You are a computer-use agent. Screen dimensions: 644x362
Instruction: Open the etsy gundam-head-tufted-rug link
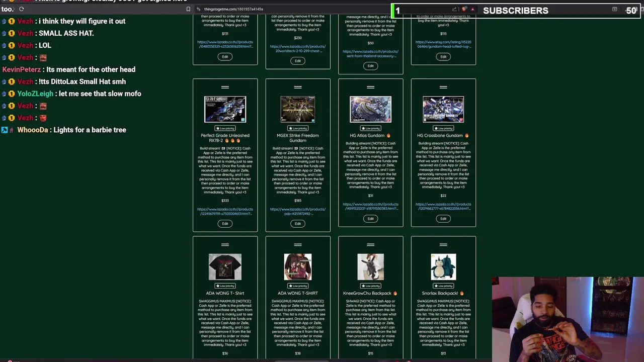(x=443, y=44)
